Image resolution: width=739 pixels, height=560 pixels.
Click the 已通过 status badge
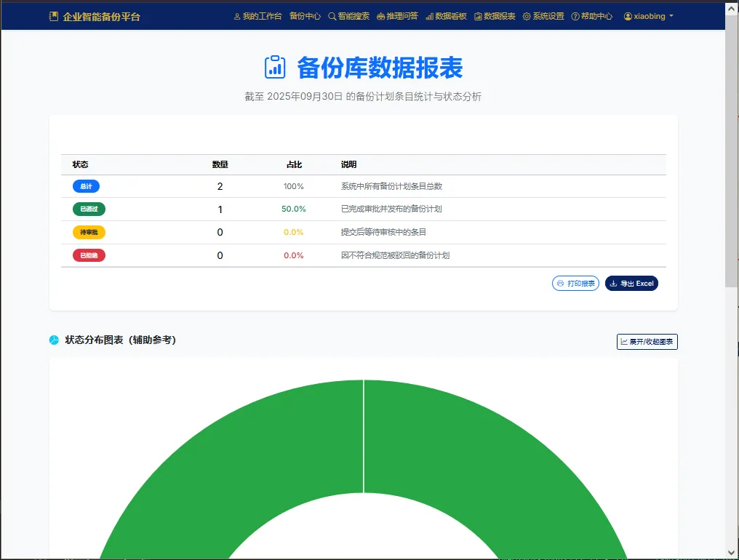(x=89, y=209)
